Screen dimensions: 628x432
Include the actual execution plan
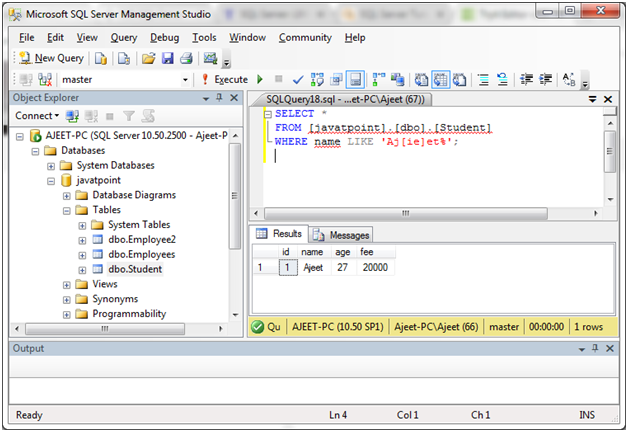378,80
